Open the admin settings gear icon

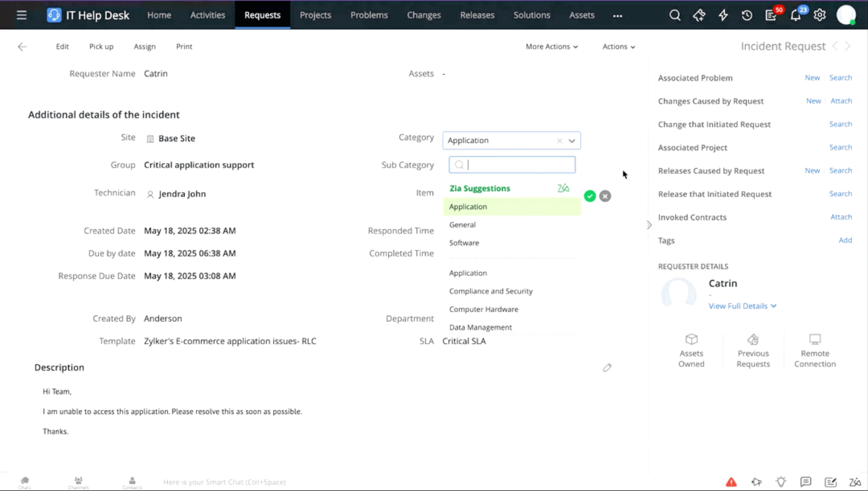click(819, 15)
